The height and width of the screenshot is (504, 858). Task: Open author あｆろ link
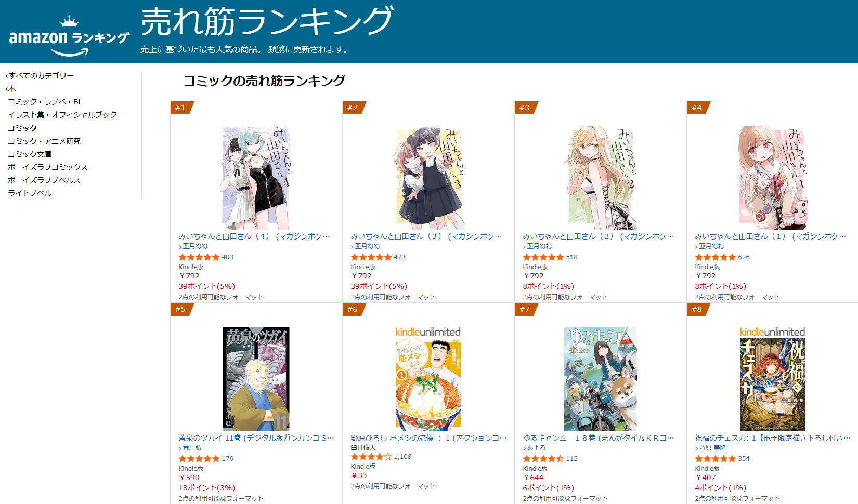[x=536, y=448]
